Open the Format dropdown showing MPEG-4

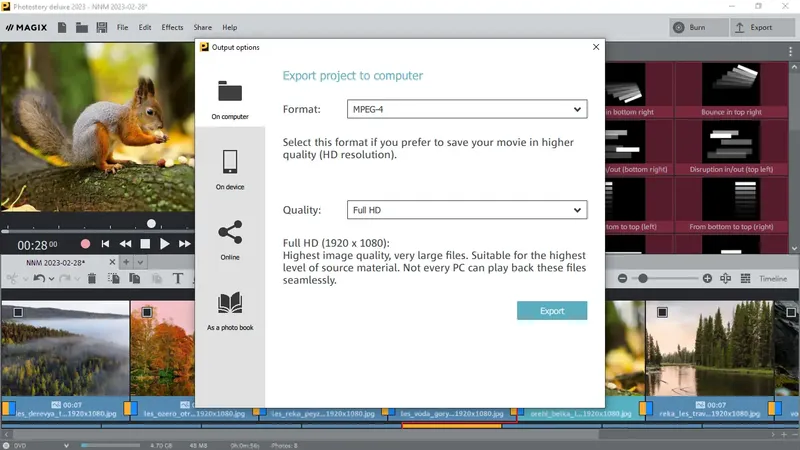click(x=467, y=109)
